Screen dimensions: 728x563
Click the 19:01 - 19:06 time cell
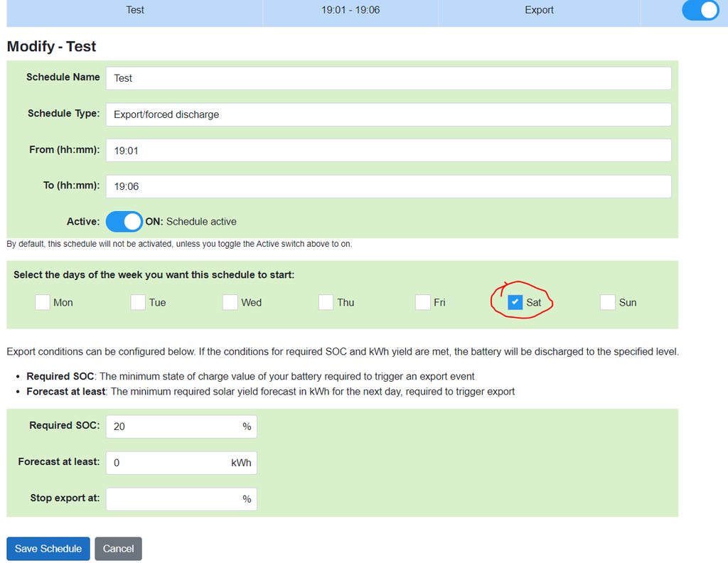click(350, 10)
